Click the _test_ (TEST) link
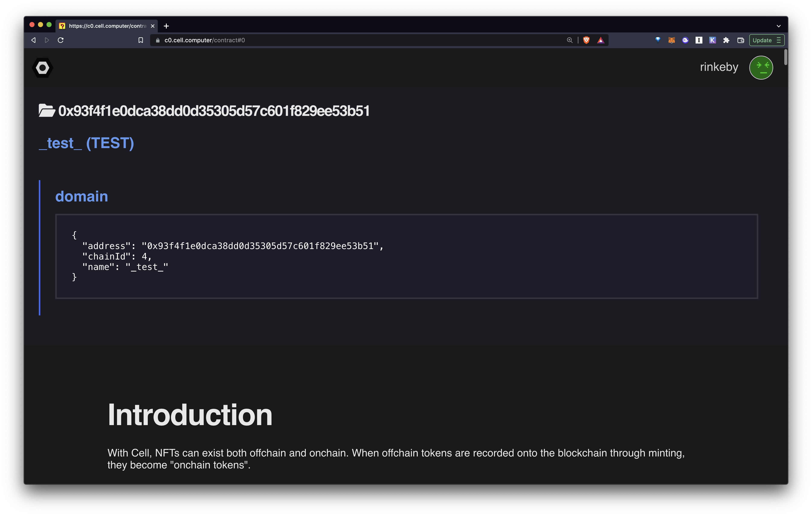The width and height of the screenshot is (812, 516). point(86,143)
